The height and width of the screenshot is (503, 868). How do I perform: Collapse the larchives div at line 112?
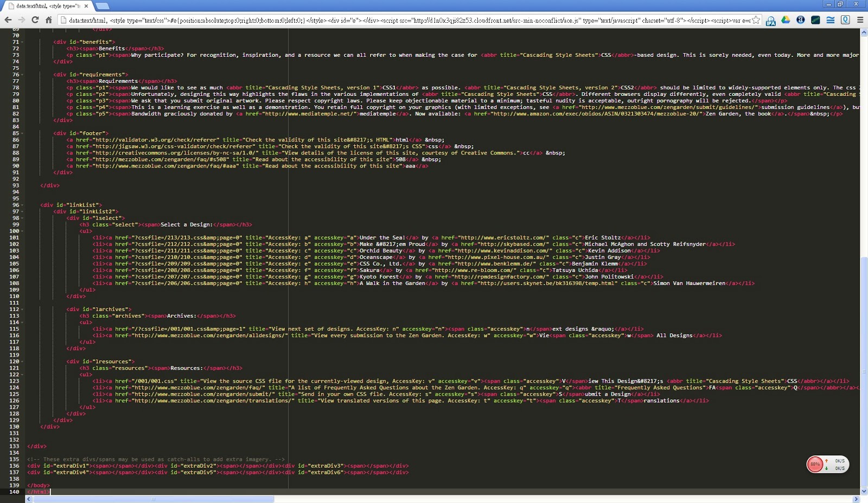pyautogui.click(x=22, y=309)
